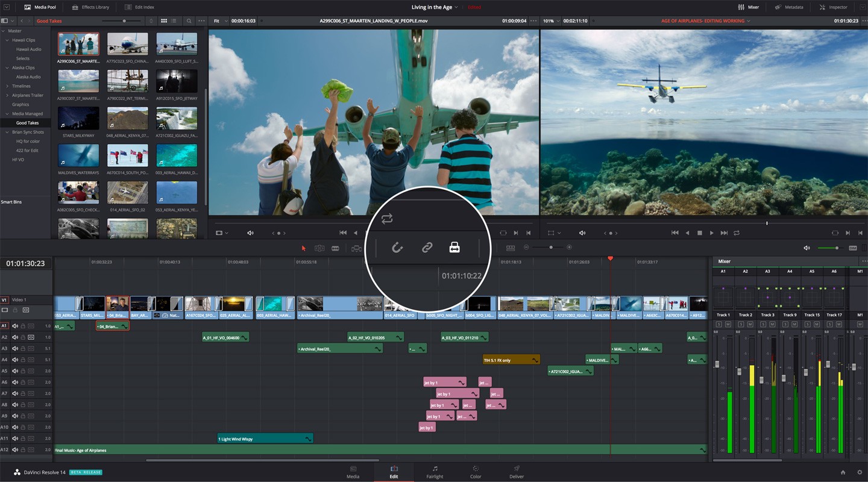Toggle loop playback in timeline viewer

coord(737,233)
